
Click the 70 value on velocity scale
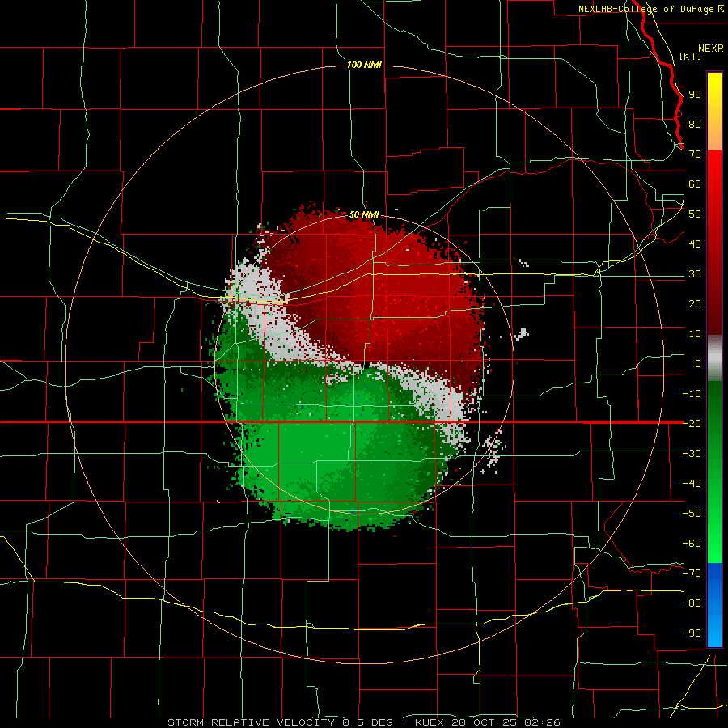coord(695,154)
